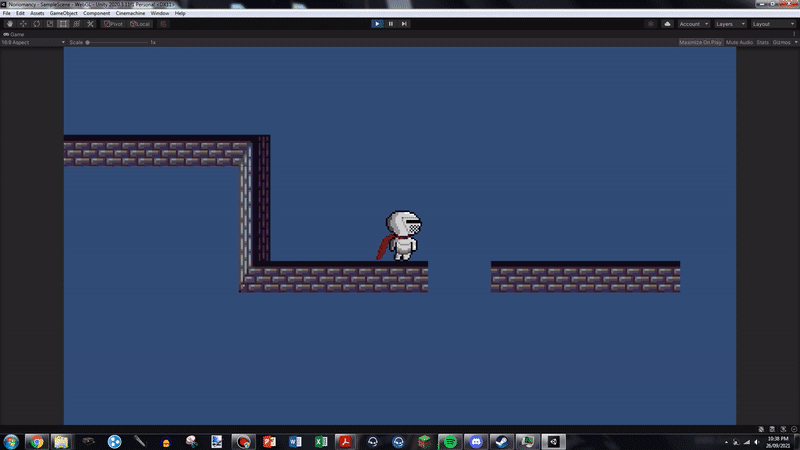Open Microsoft Word from taskbar
The height and width of the screenshot is (450, 800).
(295, 442)
